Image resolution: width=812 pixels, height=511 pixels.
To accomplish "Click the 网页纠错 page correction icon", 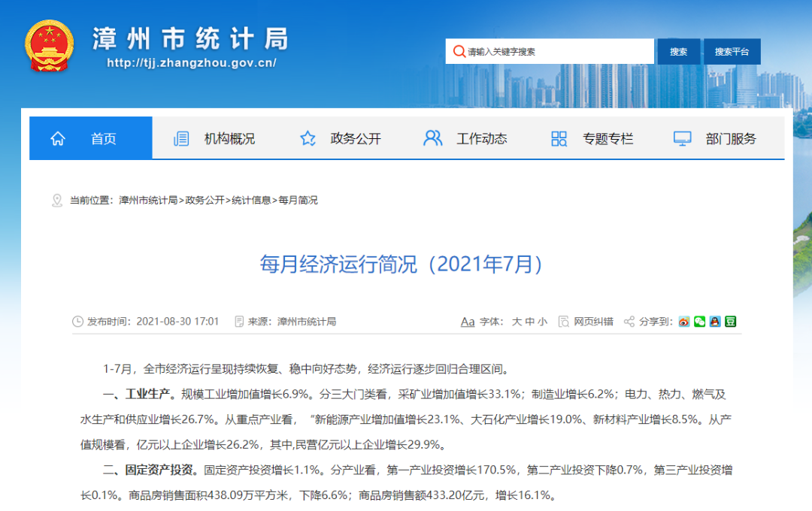I will (x=564, y=322).
